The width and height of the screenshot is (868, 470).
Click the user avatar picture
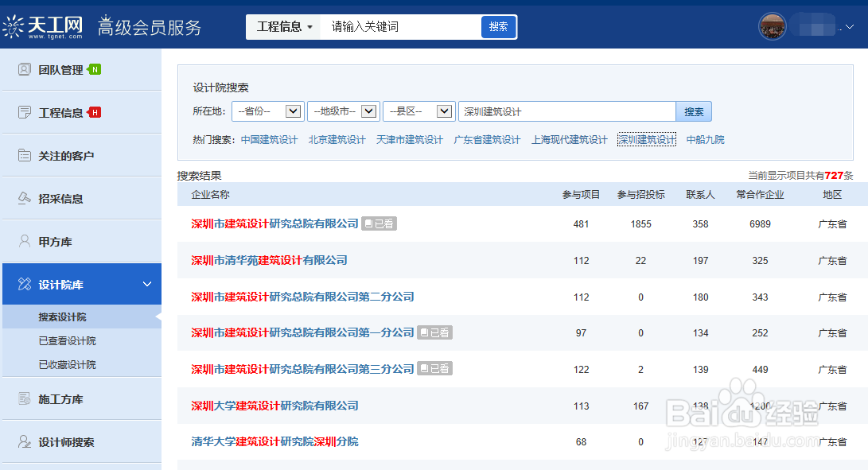pyautogui.click(x=772, y=26)
